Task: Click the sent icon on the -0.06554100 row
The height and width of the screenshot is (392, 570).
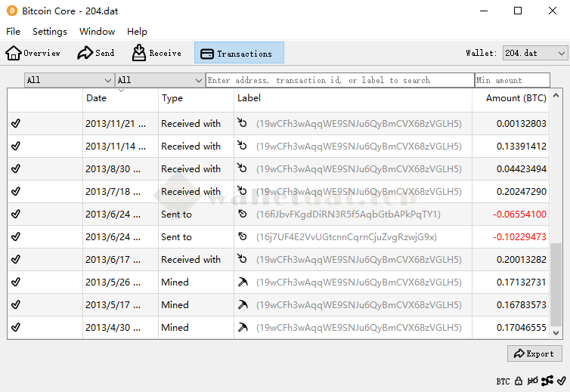Action: pyautogui.click(x=243, y=215)
